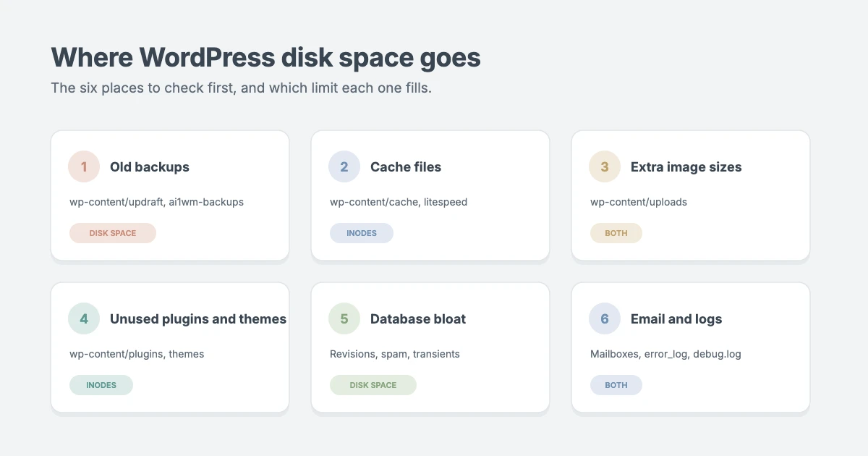This screenshot has height=456, width=868.
Task: Select the INODES tag under Unused plugins and themes
Action: 101,385
